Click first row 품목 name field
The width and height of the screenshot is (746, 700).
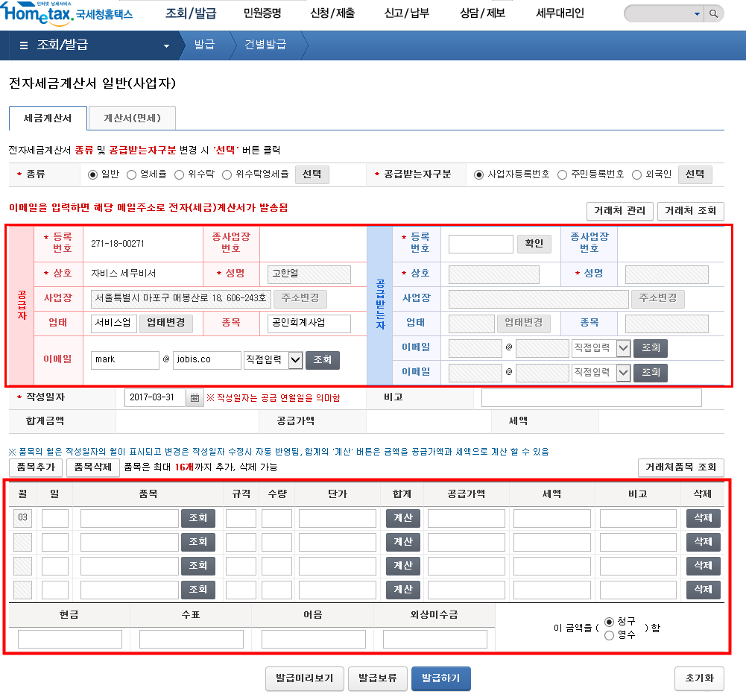pos(130,519)
